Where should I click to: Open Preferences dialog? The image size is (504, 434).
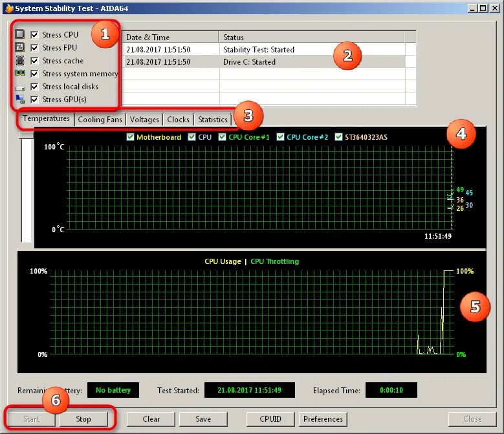pos(323,419)
